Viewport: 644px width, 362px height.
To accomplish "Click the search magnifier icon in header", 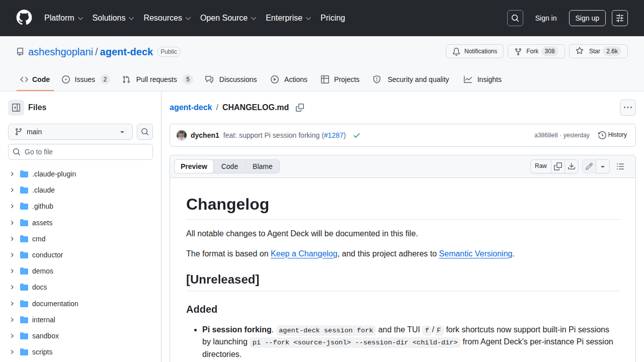I will click(515, 18).
